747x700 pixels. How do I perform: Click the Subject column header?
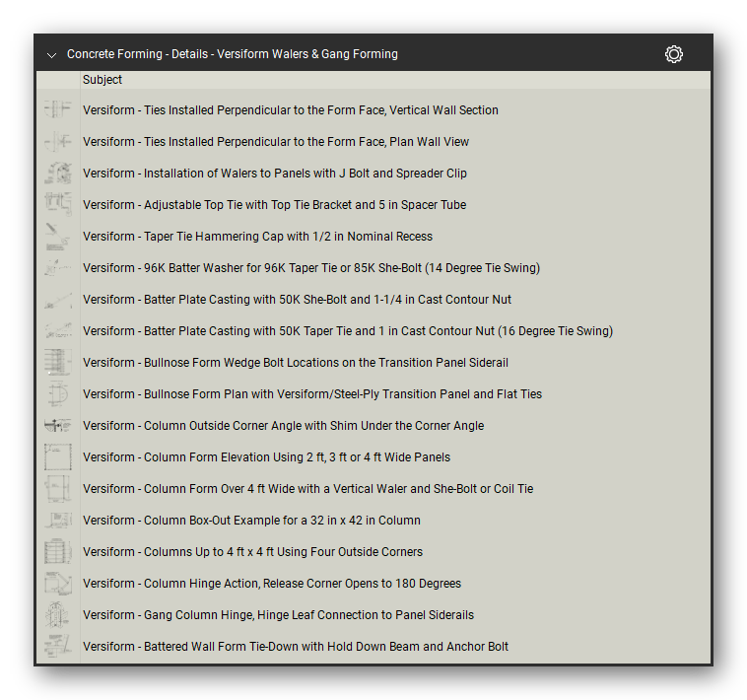[102, 80]
